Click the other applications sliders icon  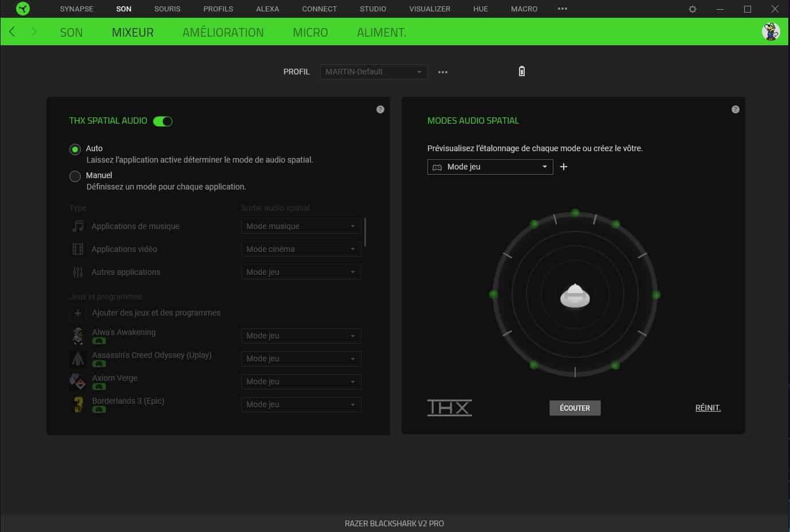(x=78, y=272)
